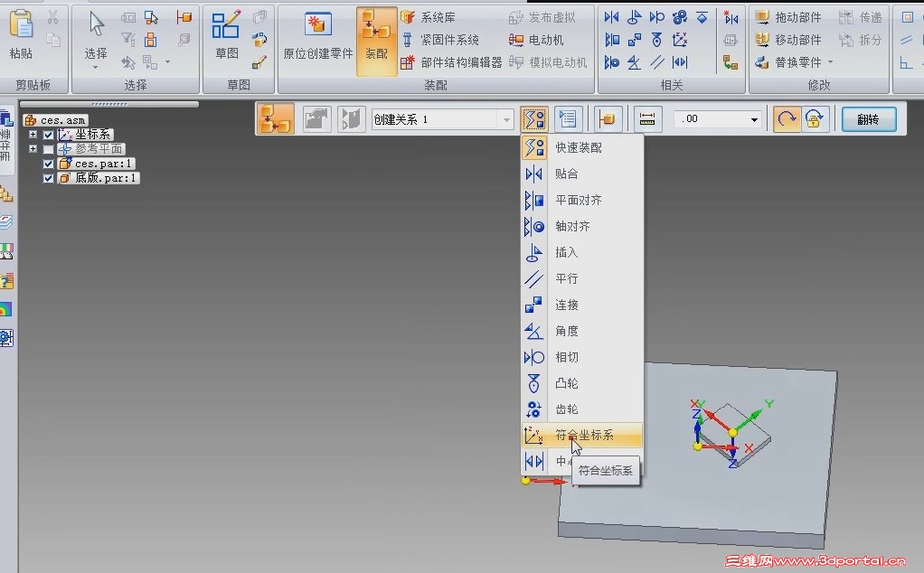Click the Gear relationship icon in ribbon
This screenshot has width=924, height=573.
680,18
